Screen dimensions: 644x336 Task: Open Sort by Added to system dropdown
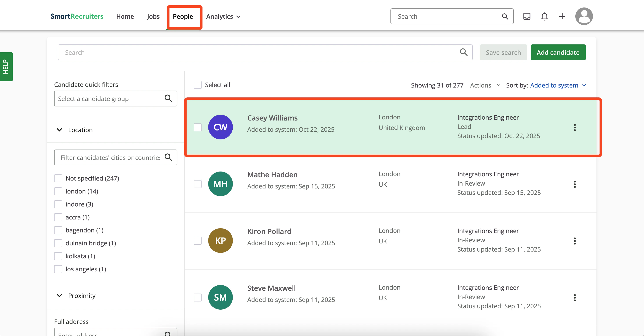[558, 86]
